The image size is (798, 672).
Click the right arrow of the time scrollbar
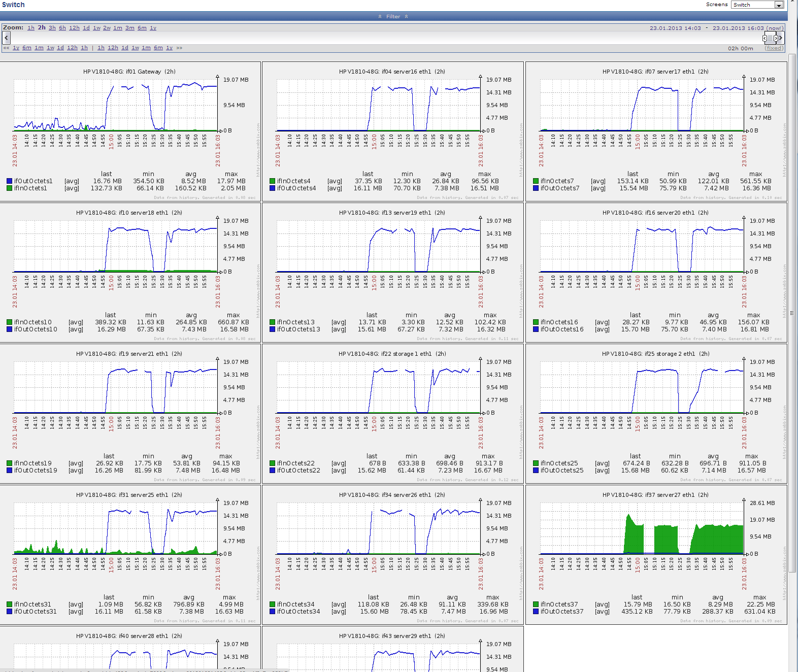click(781, 38)
